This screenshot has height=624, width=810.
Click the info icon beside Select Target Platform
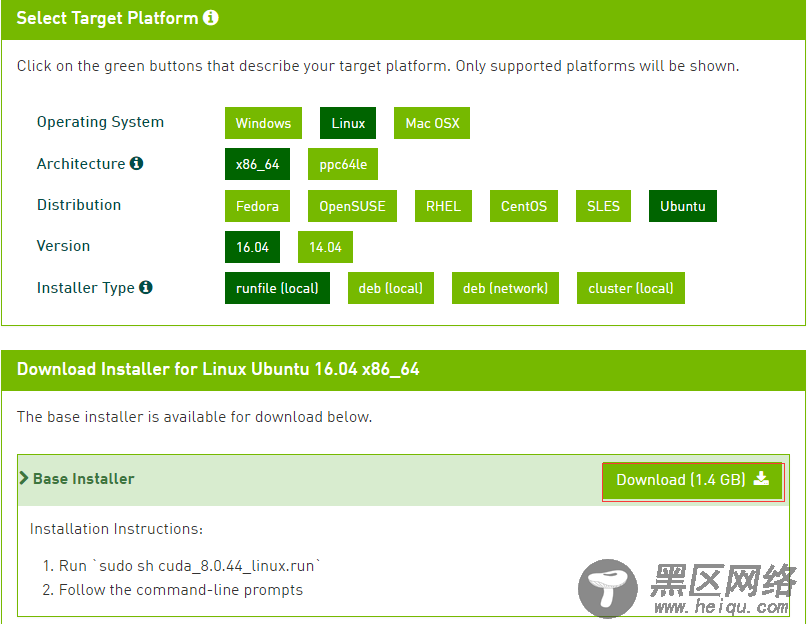[x=211, y=18]
